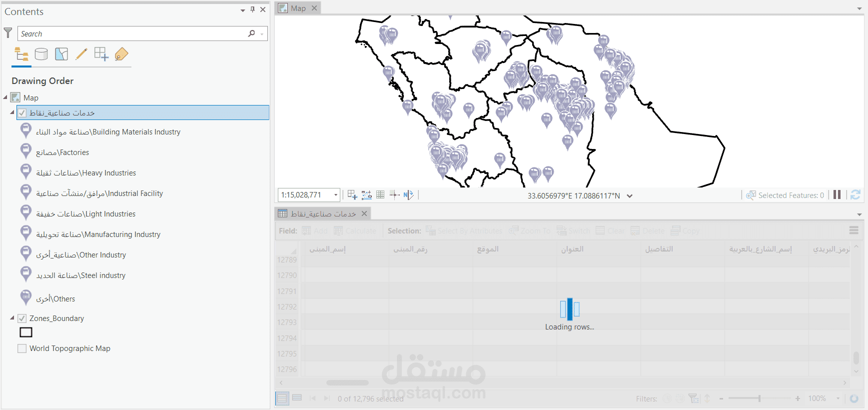This screenshot has height=410, width=868.
Task: Open List By Labeling tag view
Action: pyautogui.click(x=121, y=54)
